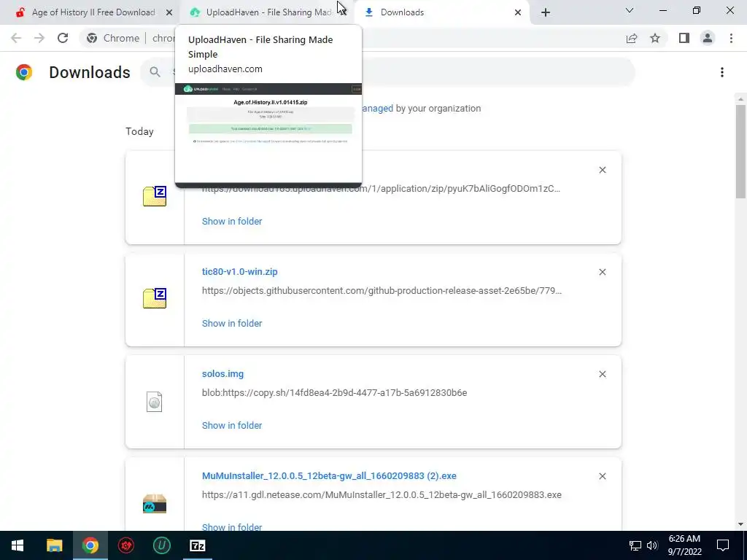
Task: Switch to Age of History II Free Download tab
Action: [x=93, y=12]
